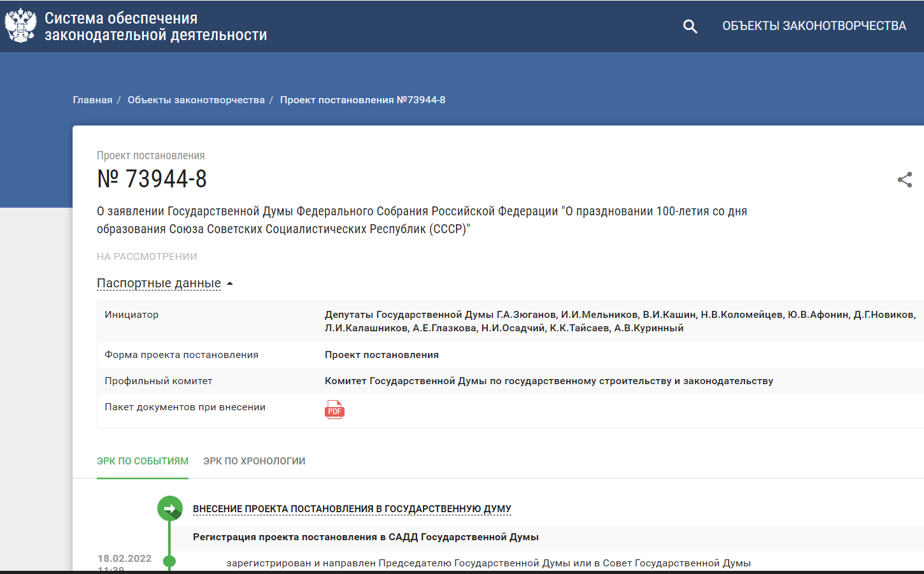Click Форма проекта постановления label

[181, 355]
